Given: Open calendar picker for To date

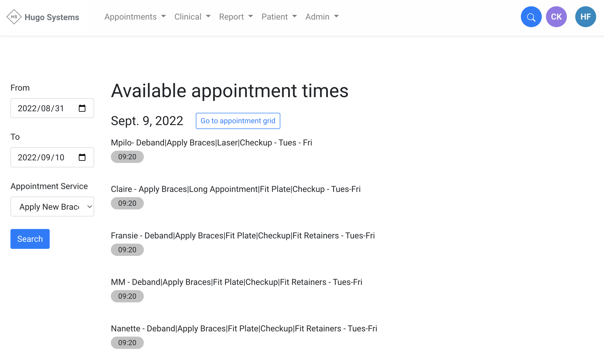Looking at the screenshot, I should (x=82, y=157).
